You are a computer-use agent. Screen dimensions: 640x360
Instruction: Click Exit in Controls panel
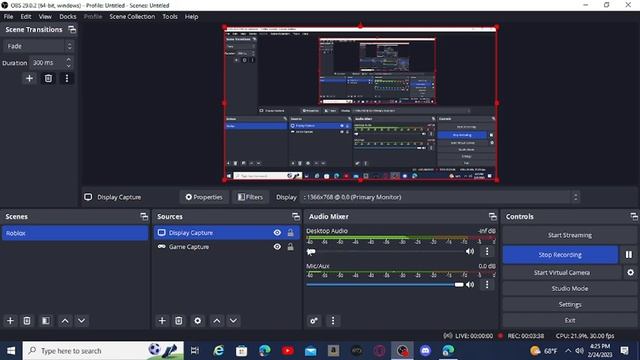tap(570, 320)
